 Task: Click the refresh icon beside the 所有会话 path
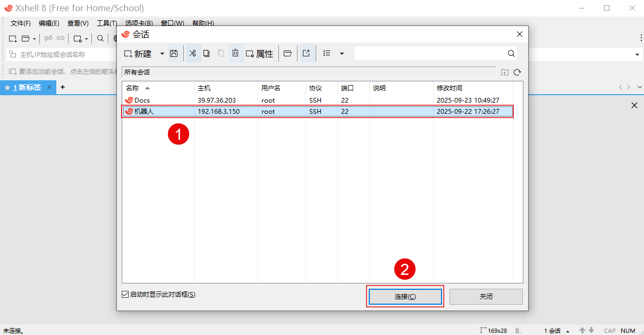pyautogui.click(x=517, y=72)
